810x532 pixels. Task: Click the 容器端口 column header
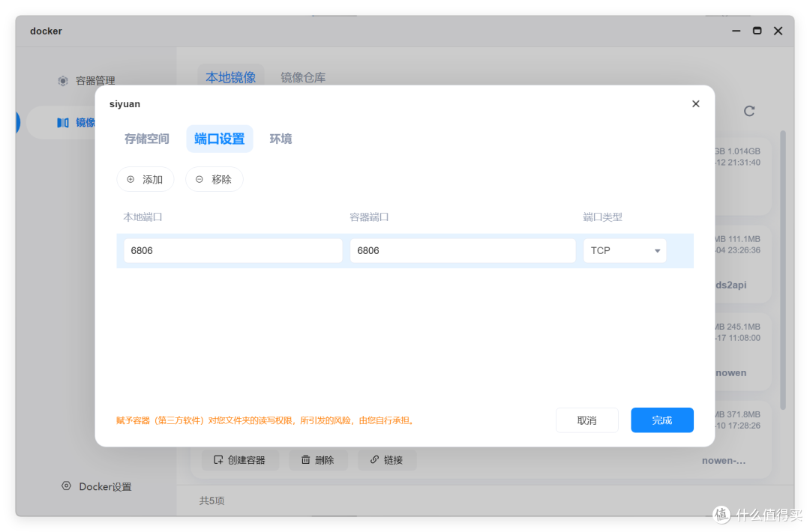coord(369,217)
